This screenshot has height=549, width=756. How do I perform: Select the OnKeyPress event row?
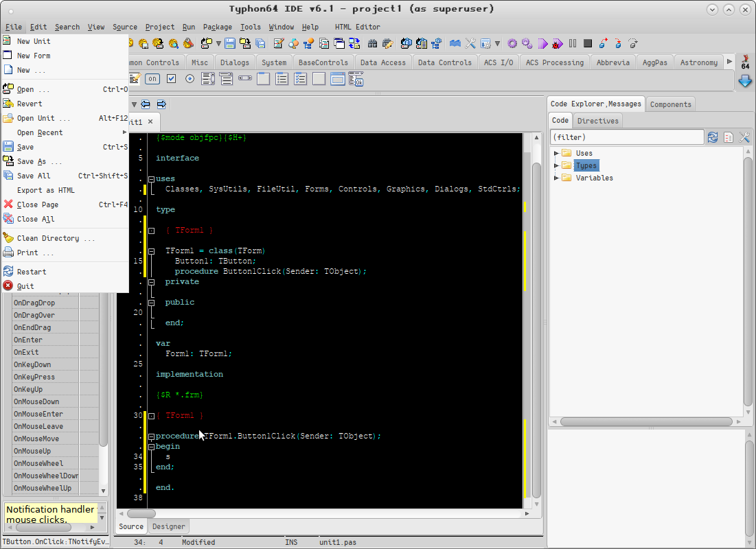pyautogui.click(x=56, y=377)
